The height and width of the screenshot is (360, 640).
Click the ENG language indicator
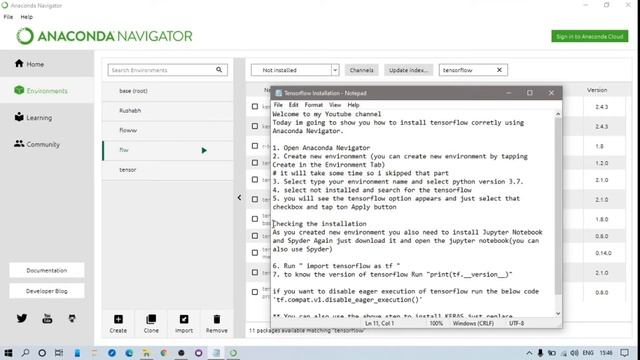coord(588,353)
